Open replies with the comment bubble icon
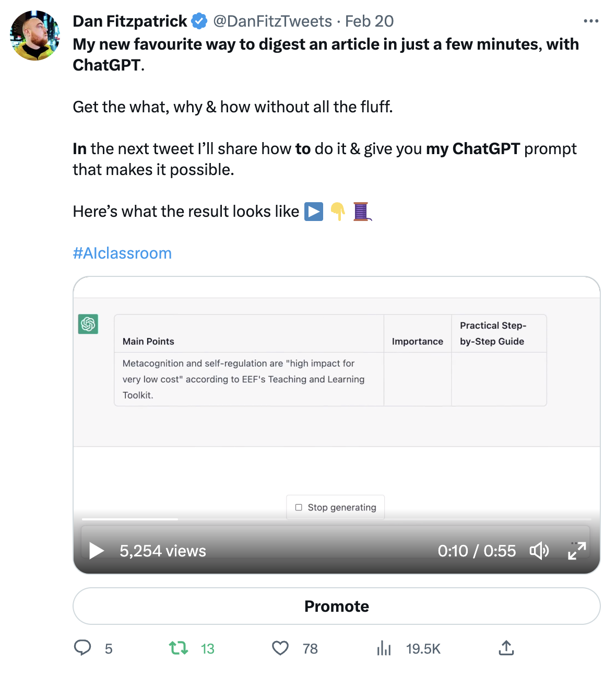Screen dimensions: 616x675 point(82,648)
